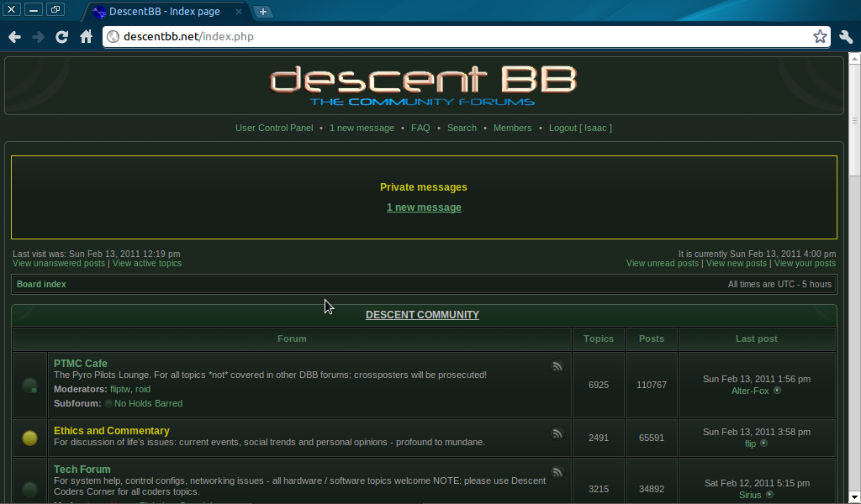
Task: Select the DescentBB - Index page tab
Action: pos(165,12)
